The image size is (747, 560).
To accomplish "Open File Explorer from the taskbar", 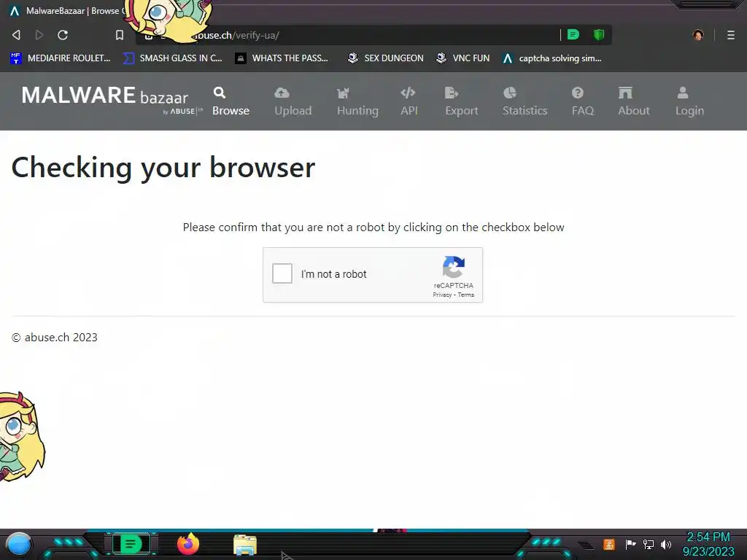I will click(245, 545).
